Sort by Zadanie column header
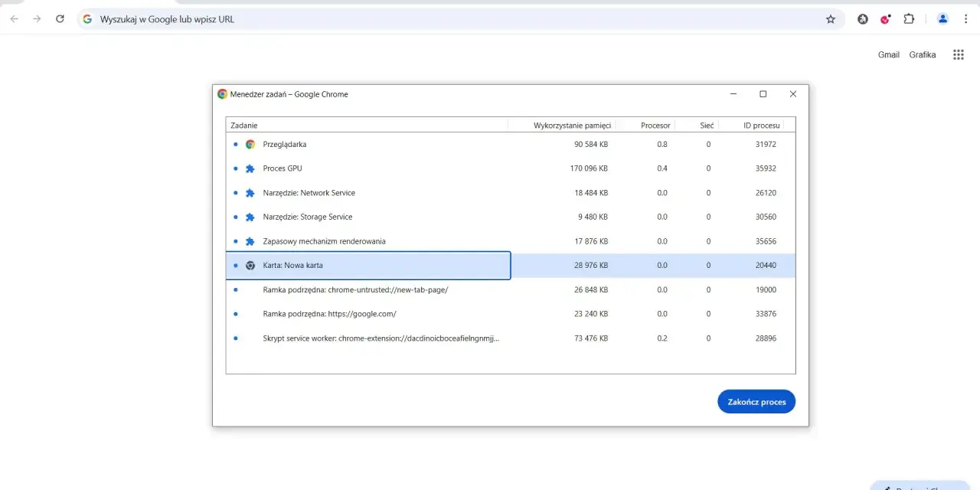The image size is (980, 490). click(x=367, y=125)
